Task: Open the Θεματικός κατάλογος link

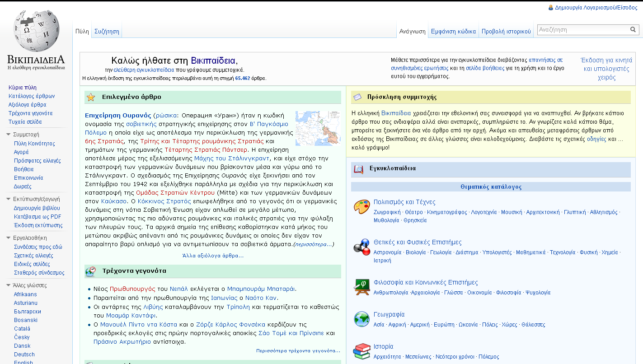Action: (491, 187)
